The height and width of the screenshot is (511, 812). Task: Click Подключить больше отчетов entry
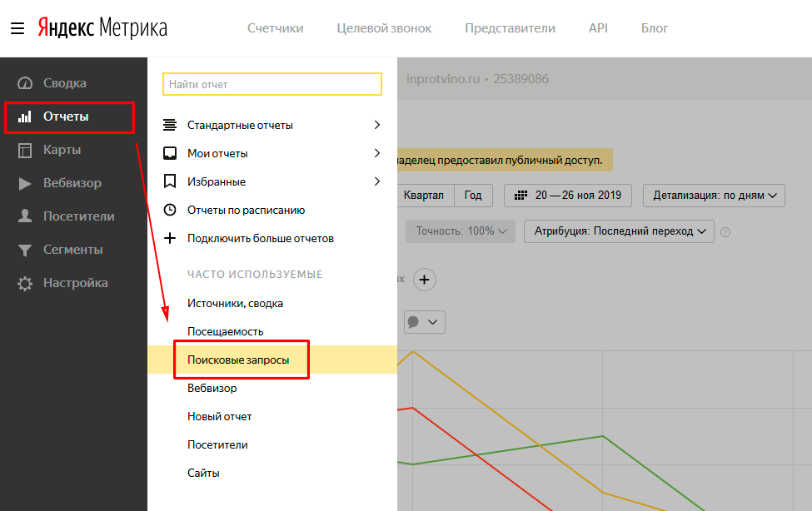(261, 238)
